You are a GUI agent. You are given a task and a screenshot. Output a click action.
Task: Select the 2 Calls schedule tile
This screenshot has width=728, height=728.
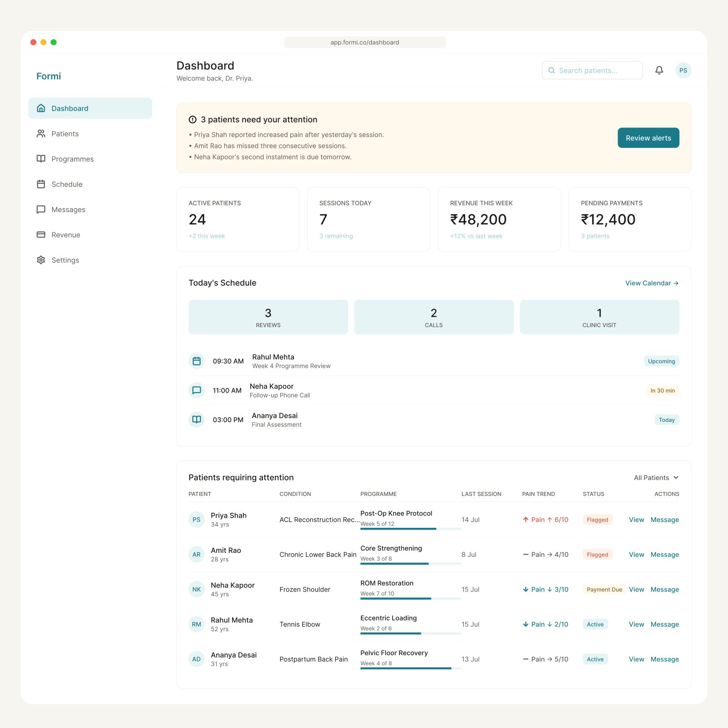click(434, 317)
